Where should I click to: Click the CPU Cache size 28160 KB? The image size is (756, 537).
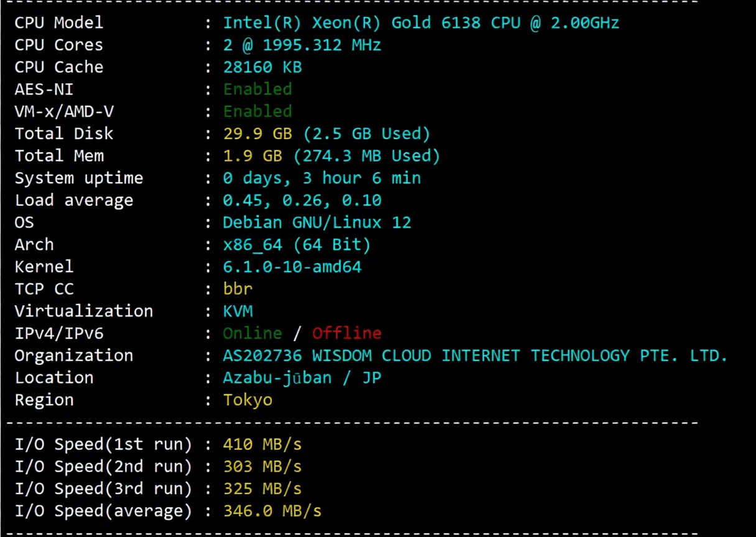pyautogui.click(x=262, y=67)
